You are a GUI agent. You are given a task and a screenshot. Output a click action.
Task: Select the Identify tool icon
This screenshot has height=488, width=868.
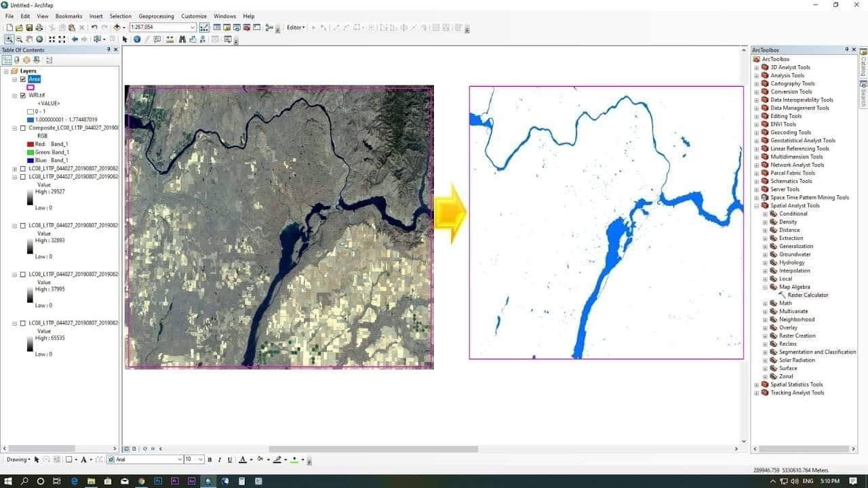tap(136, 39)
